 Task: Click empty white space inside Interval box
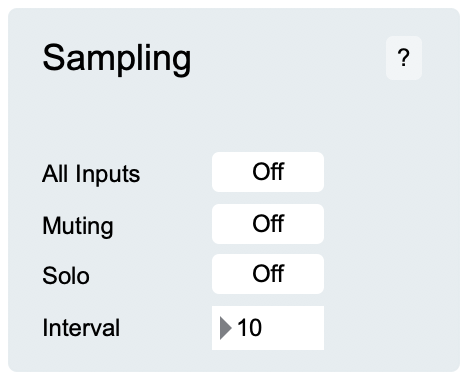tap(293, 328)
